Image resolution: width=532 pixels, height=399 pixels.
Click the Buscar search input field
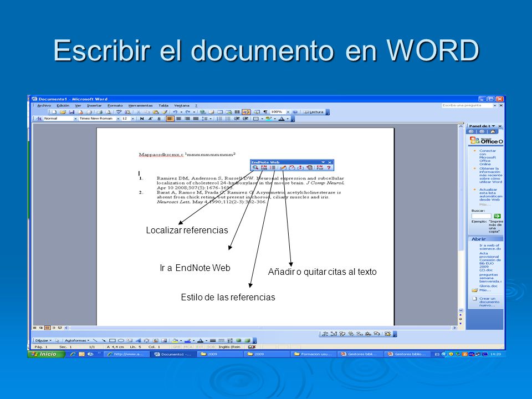click(x=482, y=216)
